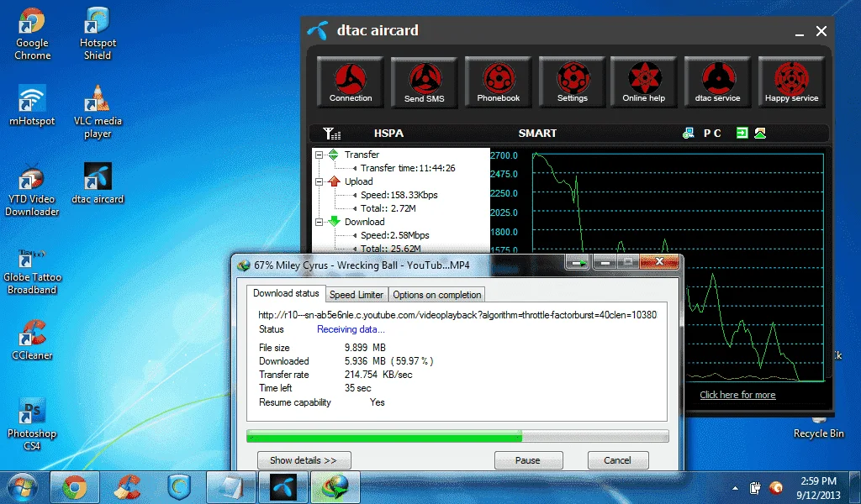Switch to Chrome in the taskbar
This screenshot has width=861, height=504.
(75, 487)
